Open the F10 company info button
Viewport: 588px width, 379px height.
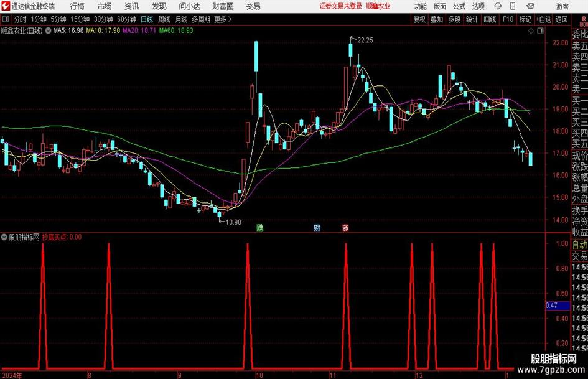508,19
